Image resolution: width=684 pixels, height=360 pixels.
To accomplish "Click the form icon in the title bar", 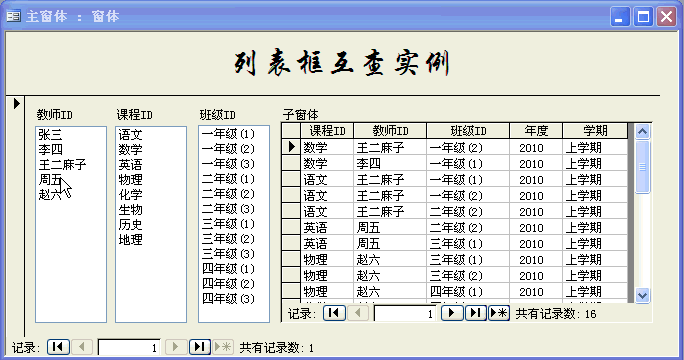I will point(14,17).
